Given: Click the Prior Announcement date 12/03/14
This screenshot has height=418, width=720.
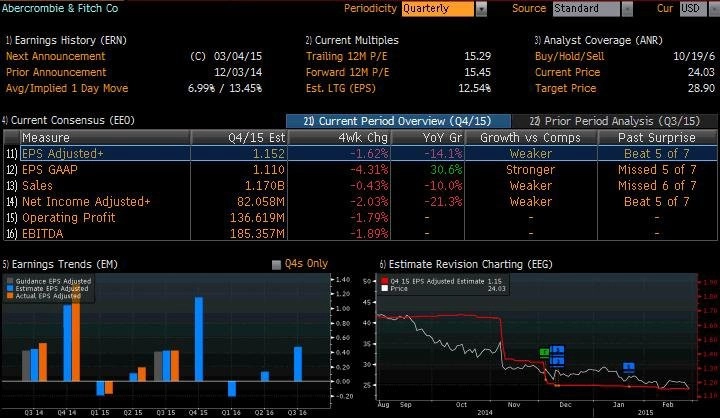Looking at the screenshot, I should click(238, 73).
